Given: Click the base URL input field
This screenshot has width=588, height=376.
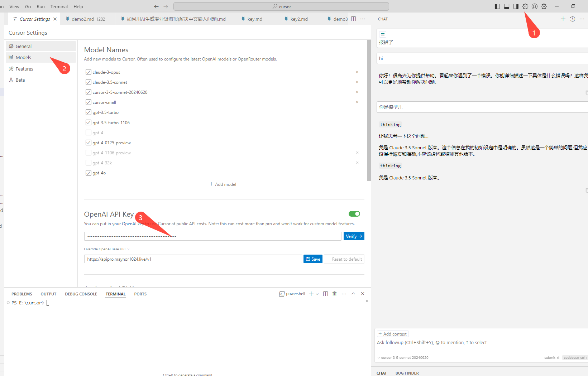Looking at the screenshot, I should (x=193, y=259).
